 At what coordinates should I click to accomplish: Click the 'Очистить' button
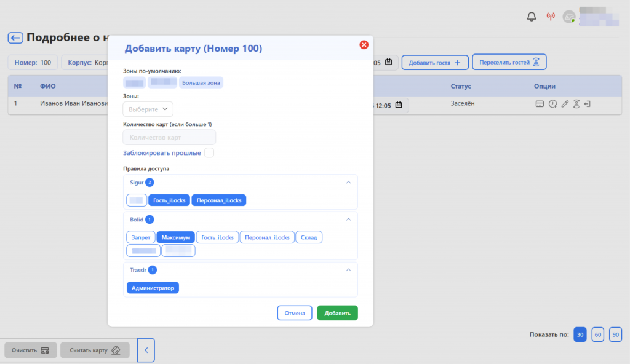(31, 350)
